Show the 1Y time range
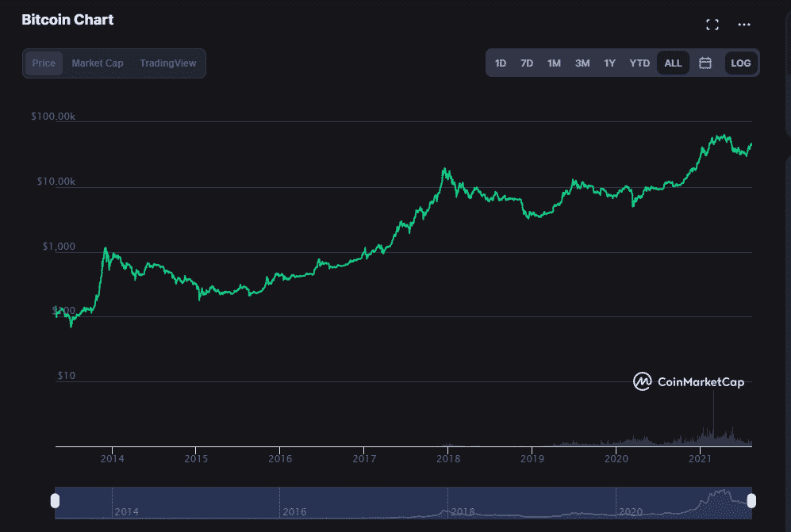 609,63
